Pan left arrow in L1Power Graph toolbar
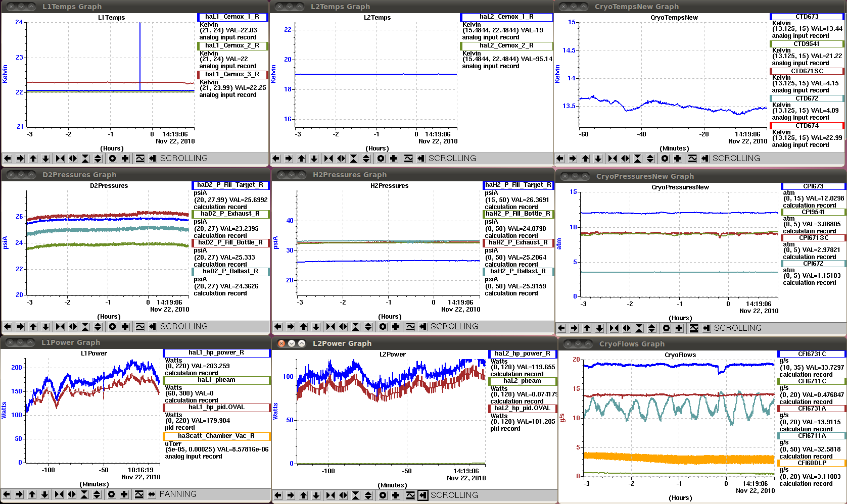The width and height of the screenshot is (847, 504). (x=7, y=494)
